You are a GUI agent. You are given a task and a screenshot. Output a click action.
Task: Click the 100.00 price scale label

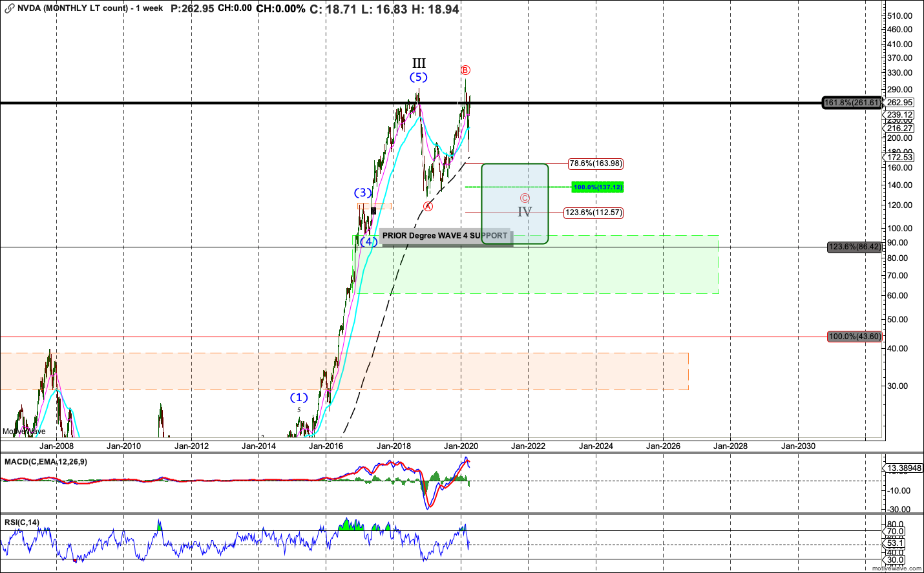(x=899, y=228)
